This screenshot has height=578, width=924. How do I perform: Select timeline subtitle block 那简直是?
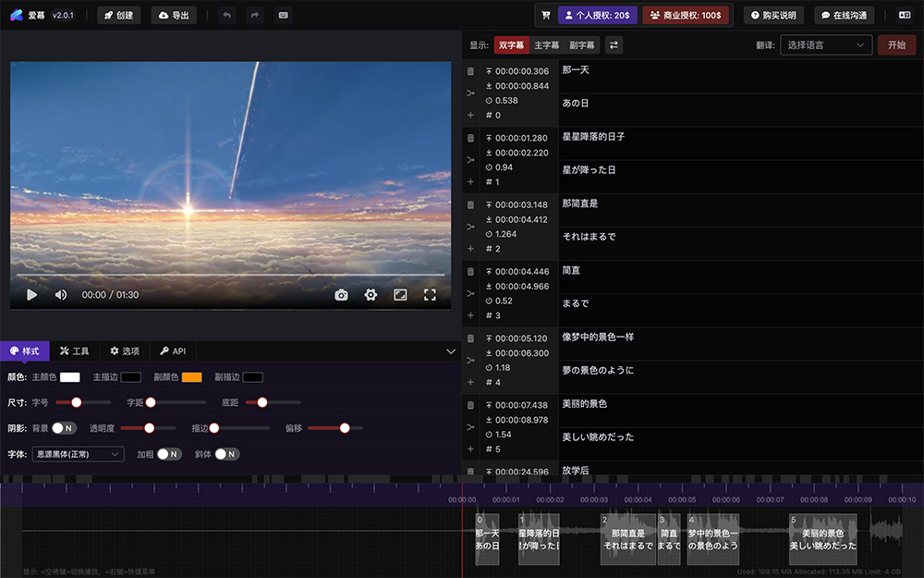pyautogui.click(x=628, y=540)
